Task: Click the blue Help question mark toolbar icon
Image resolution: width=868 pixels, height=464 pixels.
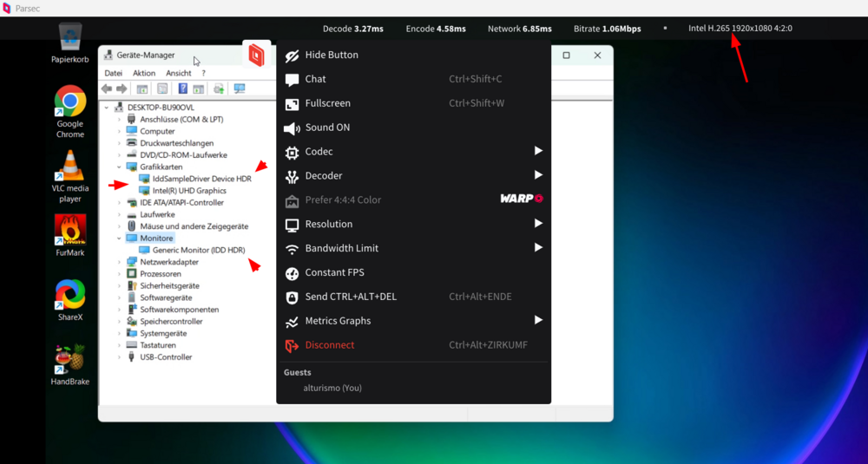Action: (x=182, y=88)
